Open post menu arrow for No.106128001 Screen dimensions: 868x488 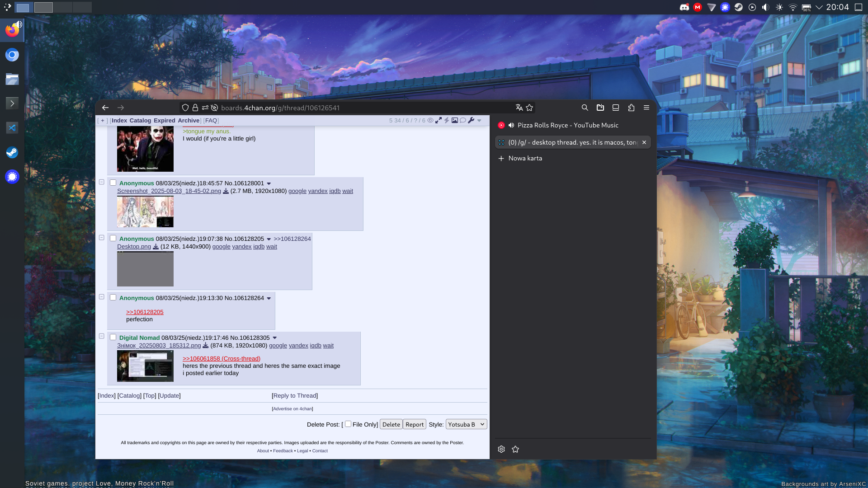(x=269, y=184)
